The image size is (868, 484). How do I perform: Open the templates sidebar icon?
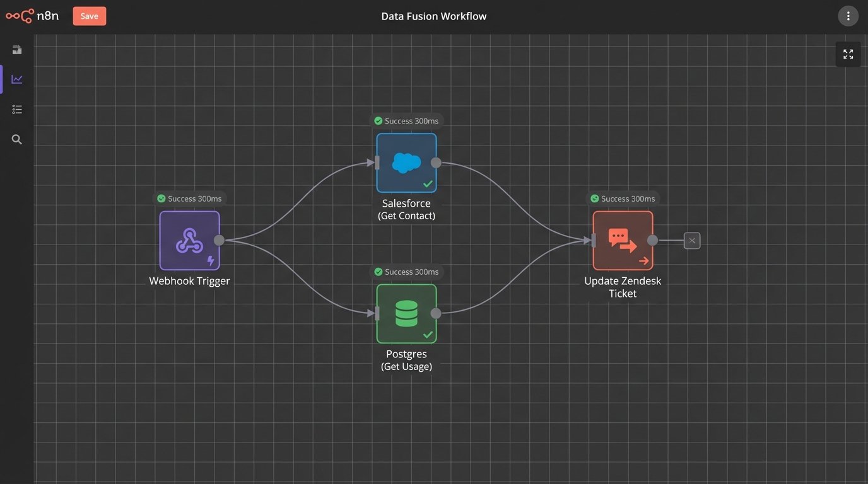17,50
